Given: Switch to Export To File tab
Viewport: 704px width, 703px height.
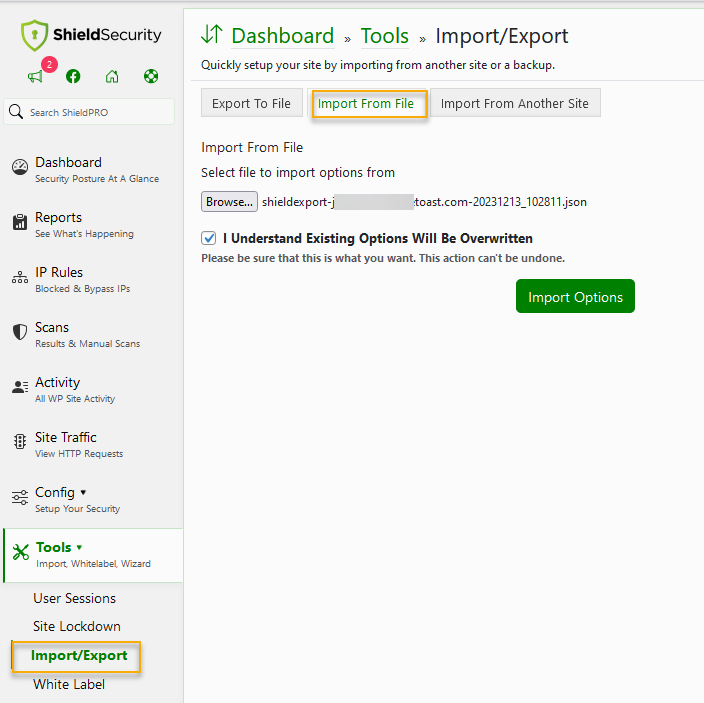Looking at the screenshot, I should tap(251, 103).
